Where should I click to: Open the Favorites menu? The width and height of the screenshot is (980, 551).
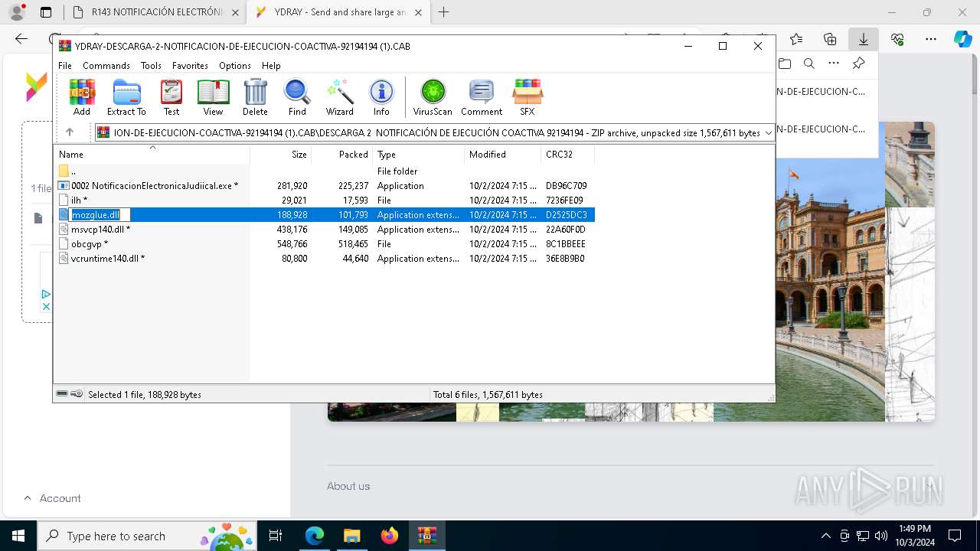(190, 66)
